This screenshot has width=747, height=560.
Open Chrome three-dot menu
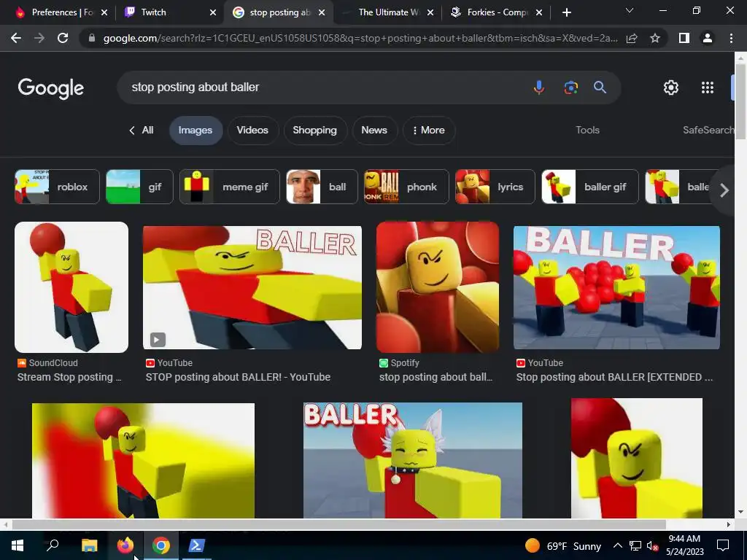[731, 38]
